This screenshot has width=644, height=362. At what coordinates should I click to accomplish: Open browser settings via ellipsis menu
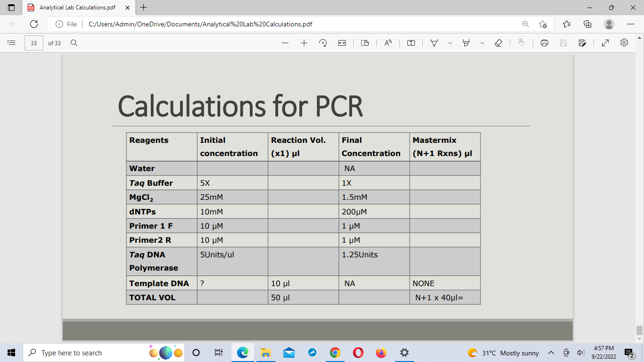[630, 24]
